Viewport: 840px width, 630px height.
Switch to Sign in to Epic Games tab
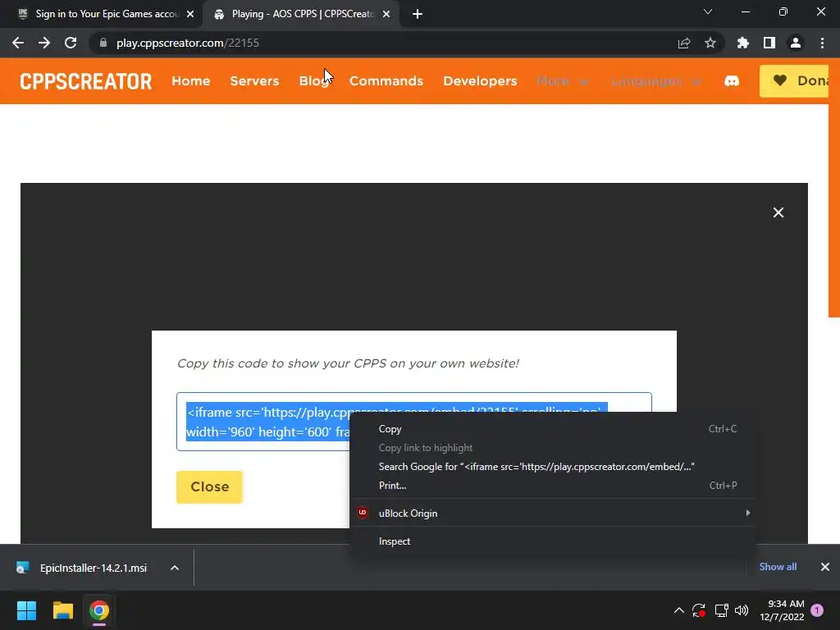click(x=102, y=14)
